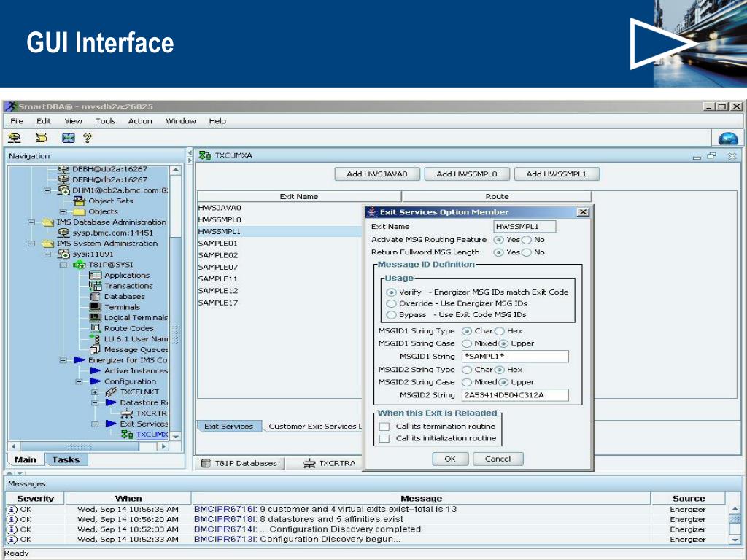Enable Call its termination routine checkbox
The height and width of the screenshot is (560, 747).
tap(384, 427)
